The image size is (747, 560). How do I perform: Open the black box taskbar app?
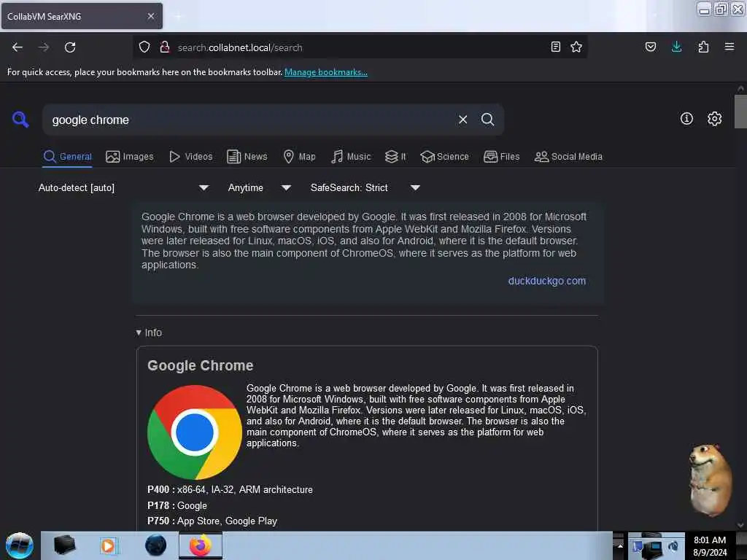(65, 545)
